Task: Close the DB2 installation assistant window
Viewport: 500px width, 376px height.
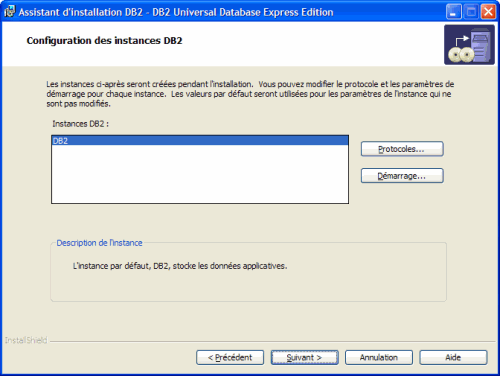Action: tap(488, 12)
